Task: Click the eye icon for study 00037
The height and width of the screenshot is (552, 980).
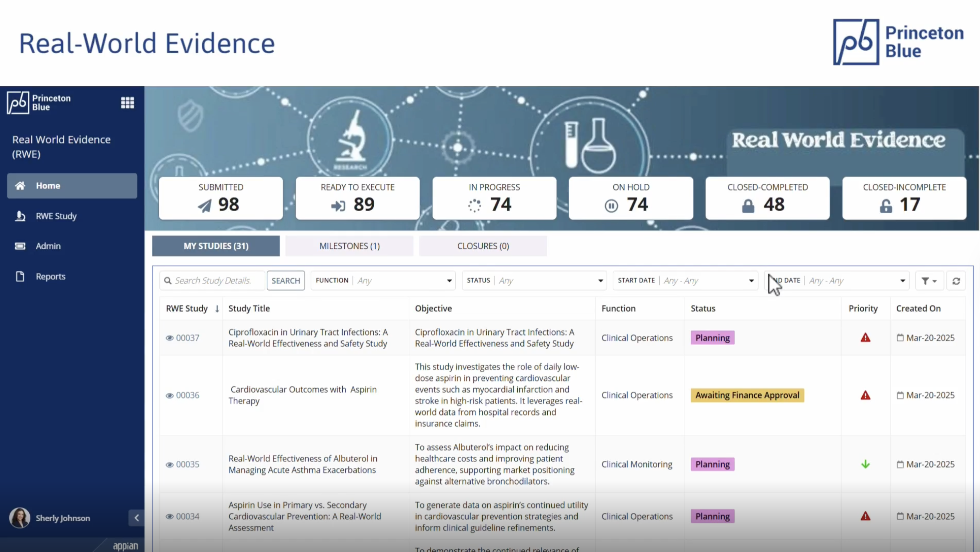Action: click(x=170, y=338)
